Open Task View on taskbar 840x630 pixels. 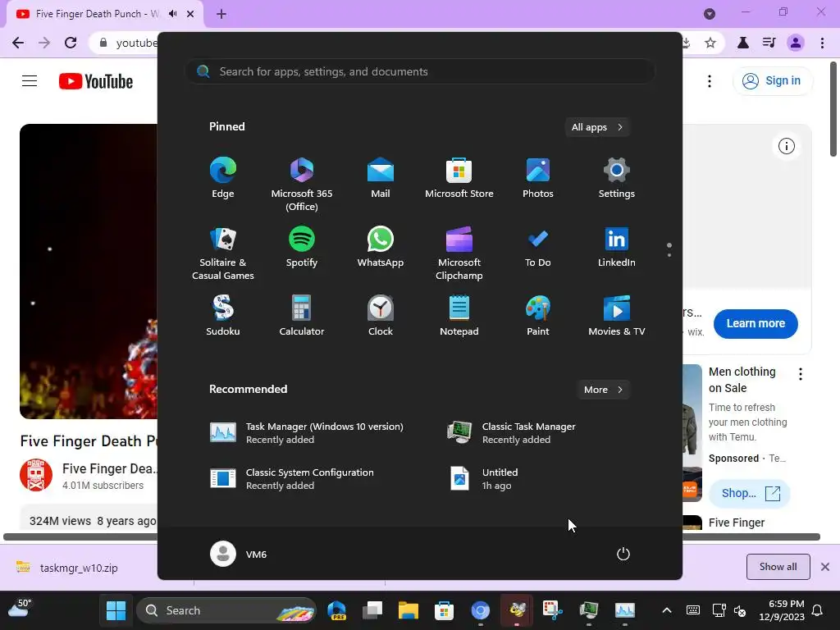point(372,610)
